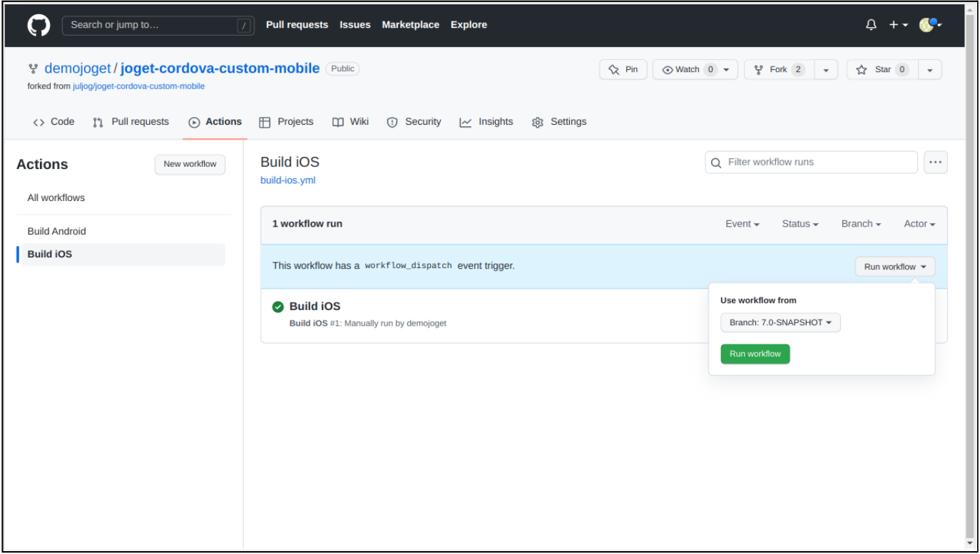Expand the Fork dropdown arrow
This screenshot has height=554, width=980.
826,70
